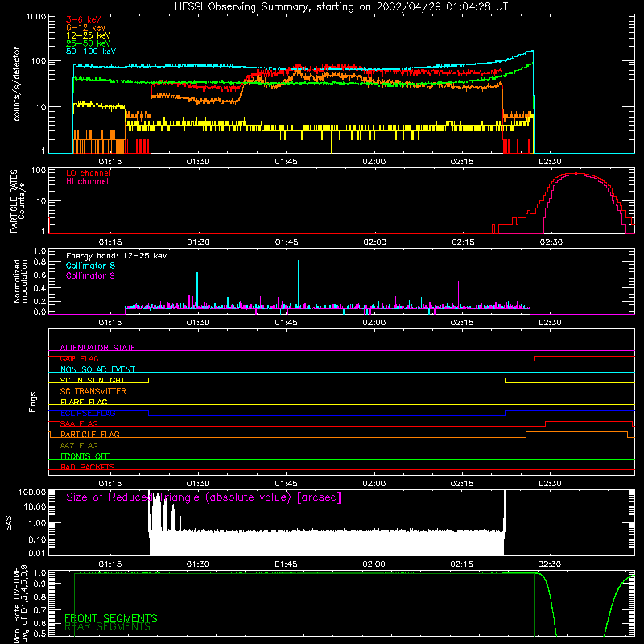Click the FRONT SEGMENTS legend label

pyautogui.click(x=111, y=618)
